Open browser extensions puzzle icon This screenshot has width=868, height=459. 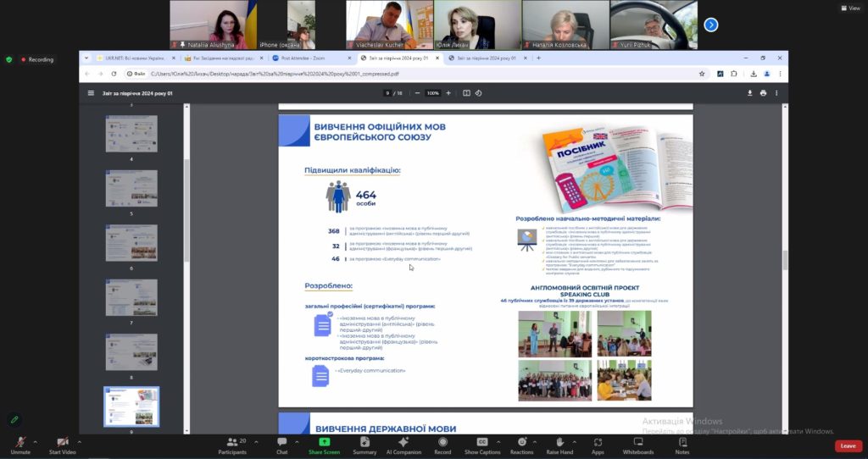tap(733, 74)
